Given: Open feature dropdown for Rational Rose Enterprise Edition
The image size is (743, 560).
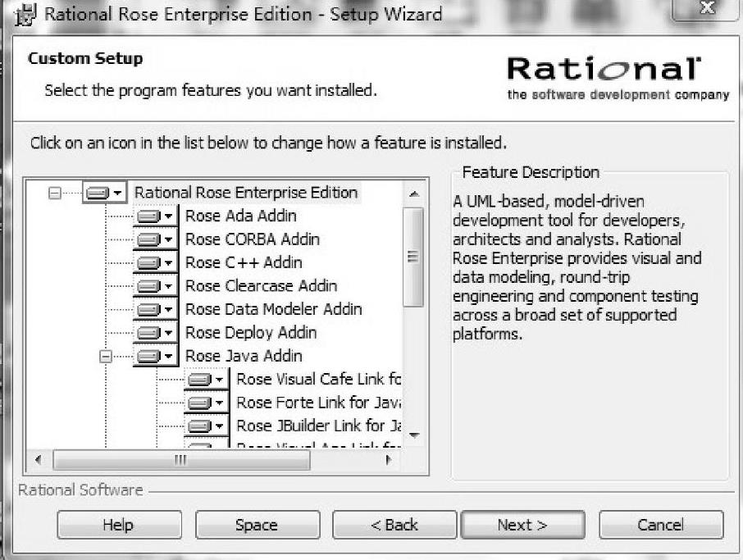Looking at the screenshot, I should pyautogui.click(x=105, y=193).
